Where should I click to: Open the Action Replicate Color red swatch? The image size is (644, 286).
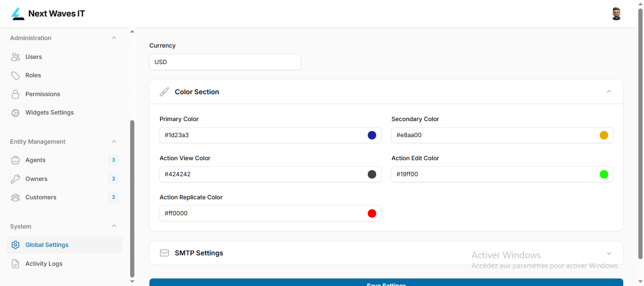pos(372,213)
